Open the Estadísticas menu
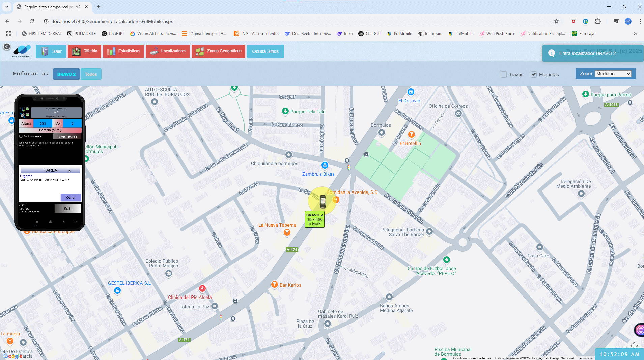This screenshot has height=360, width=644. 123,51
